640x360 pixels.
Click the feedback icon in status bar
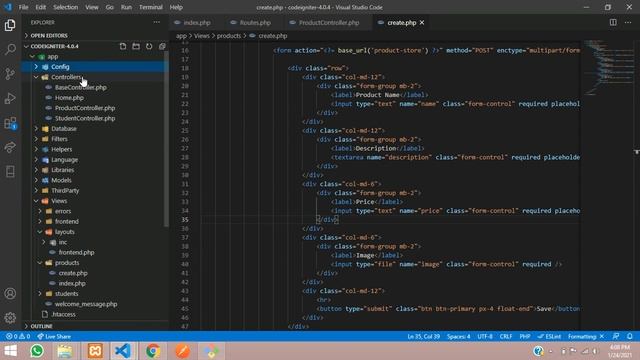616,336
